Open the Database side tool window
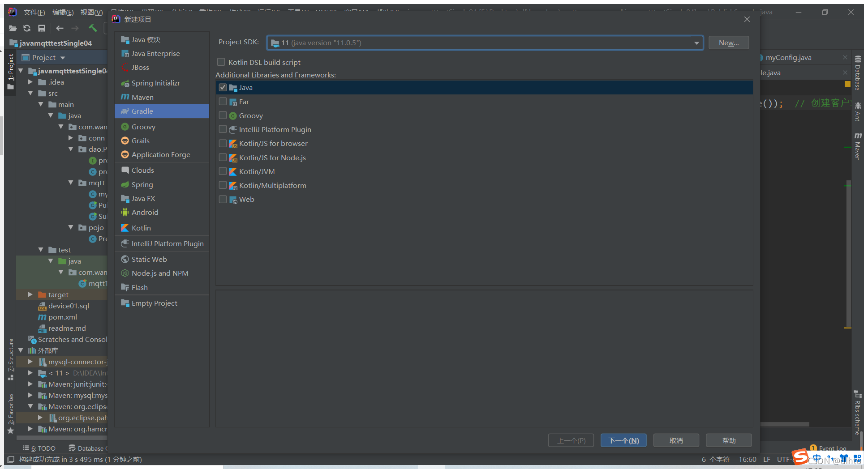 pos(858,73)
